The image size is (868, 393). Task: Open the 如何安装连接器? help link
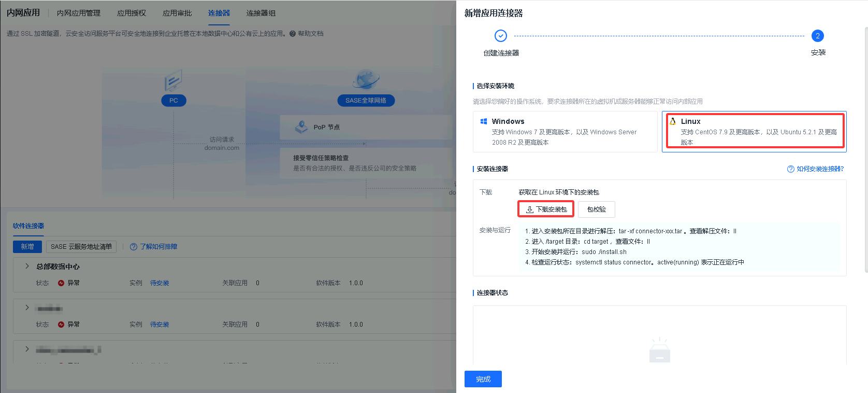point(820,169)
